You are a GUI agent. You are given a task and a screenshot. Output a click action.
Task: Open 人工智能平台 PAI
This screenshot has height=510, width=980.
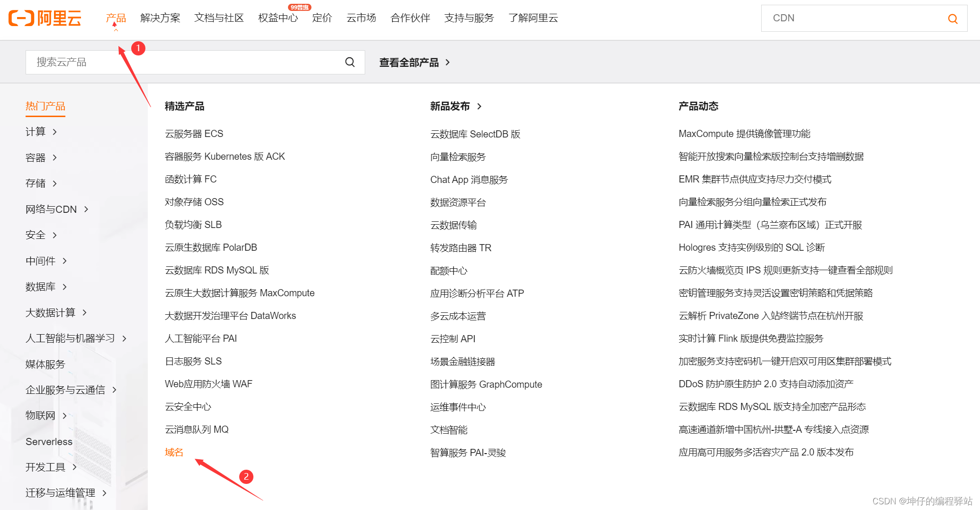[201, 338]
